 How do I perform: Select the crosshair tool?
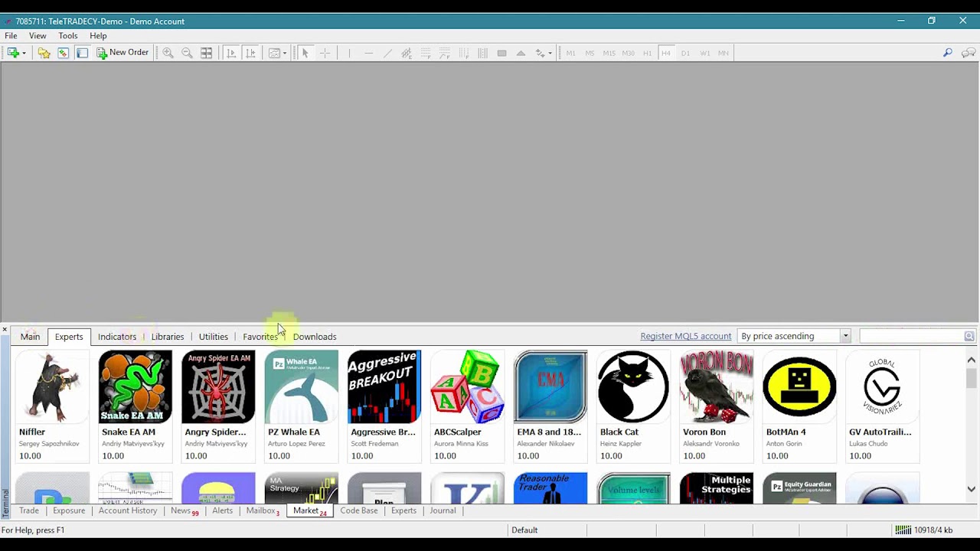325,53
